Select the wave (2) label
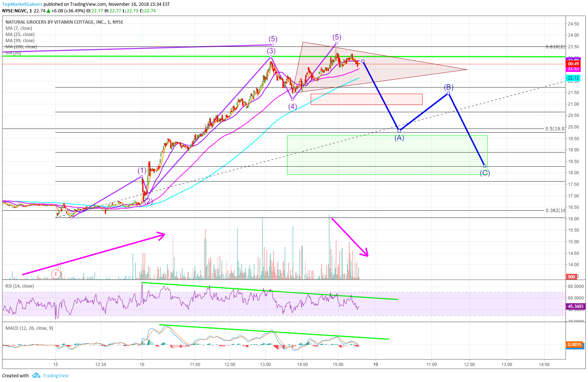The height and width of the screenshot is (382, 588). tap(148, 201)
